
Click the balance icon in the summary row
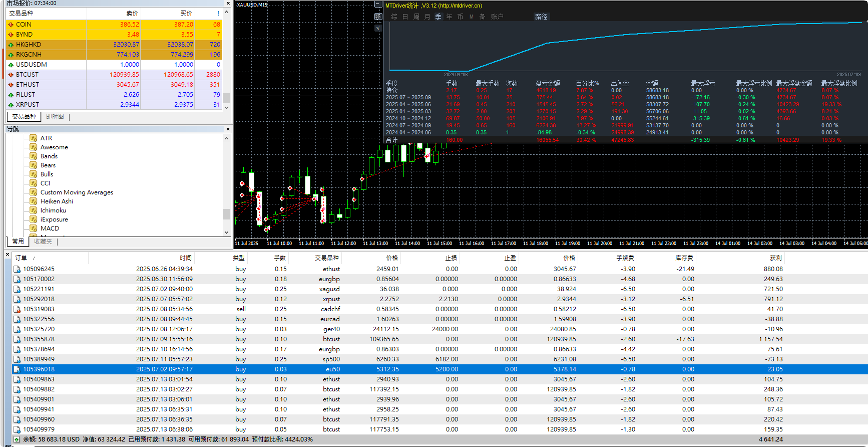pos(17,439)
